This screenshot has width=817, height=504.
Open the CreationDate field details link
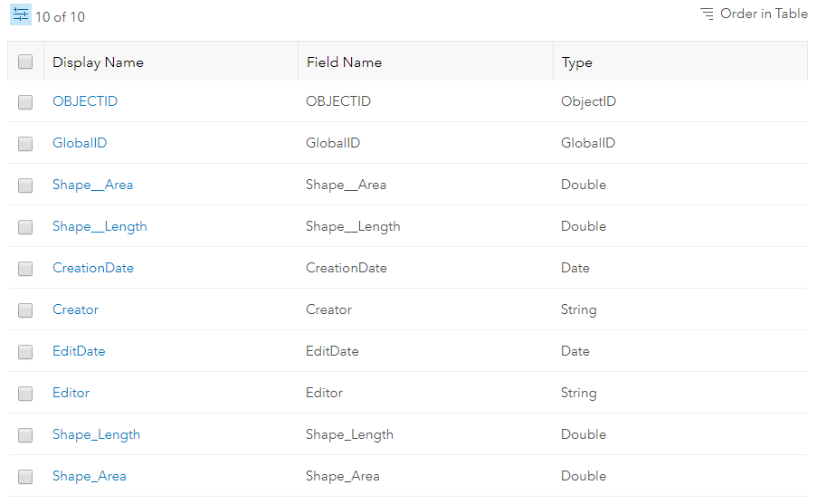pos(93,268)
